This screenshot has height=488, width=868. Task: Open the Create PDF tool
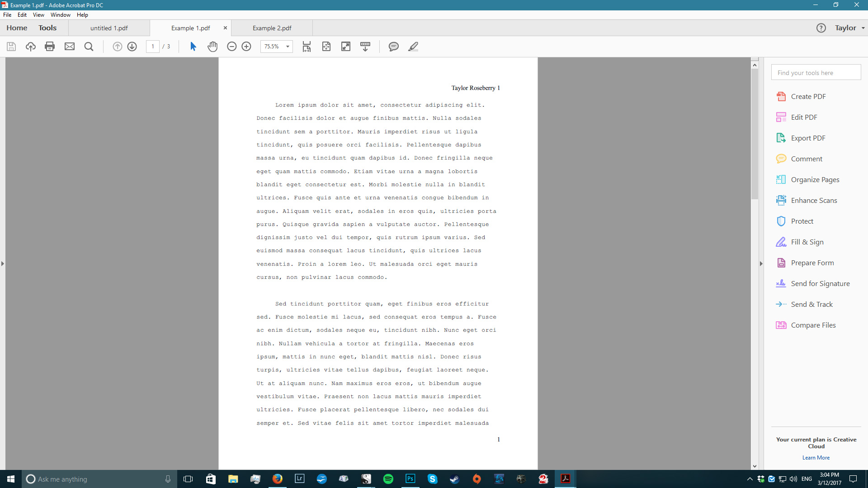point(801,96)
